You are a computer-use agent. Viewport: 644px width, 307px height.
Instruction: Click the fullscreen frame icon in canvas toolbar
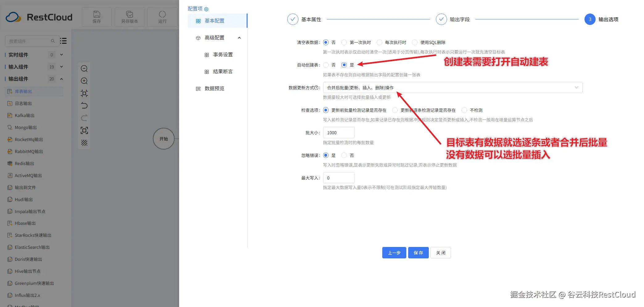(84, 130)
